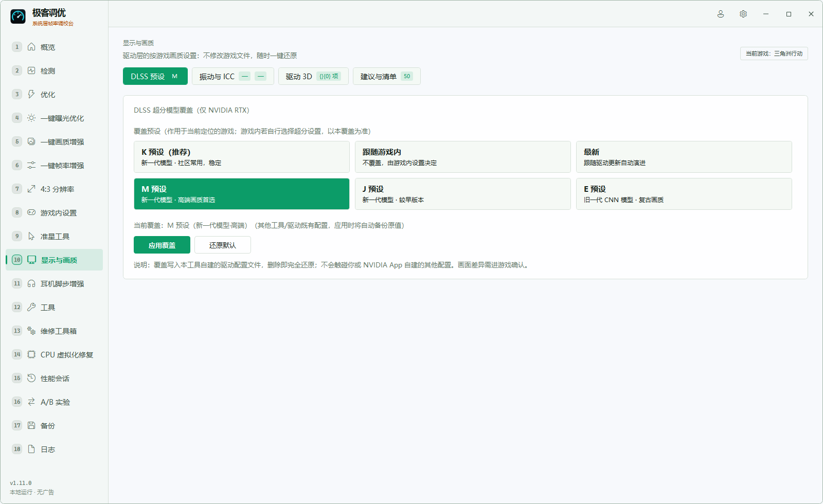Select 4:3 分辨率 resize icon
The width and height of the screenshot is (823, 504).
pyautogui.click(x=31, y=189)
